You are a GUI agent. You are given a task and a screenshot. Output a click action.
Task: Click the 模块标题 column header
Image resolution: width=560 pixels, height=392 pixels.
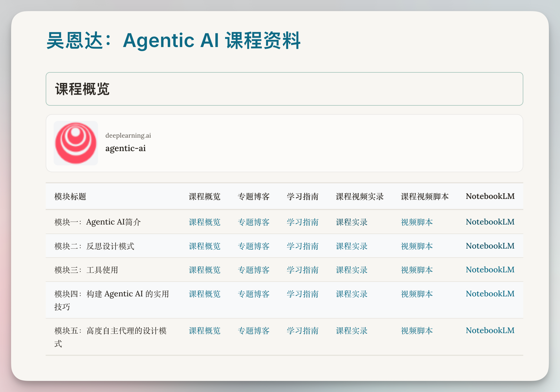(70, 197)
